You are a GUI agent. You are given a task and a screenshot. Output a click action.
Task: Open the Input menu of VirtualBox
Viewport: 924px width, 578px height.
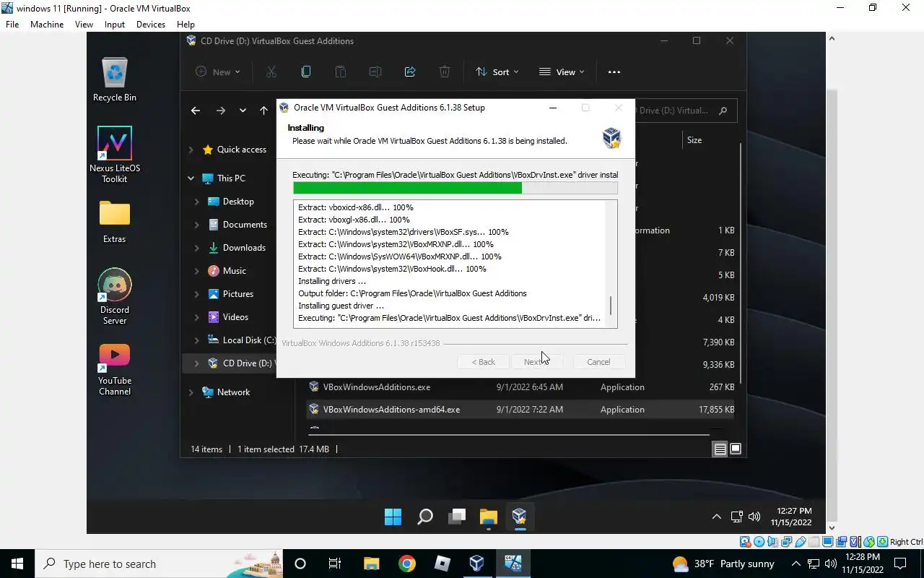click(x=114, y=24)
